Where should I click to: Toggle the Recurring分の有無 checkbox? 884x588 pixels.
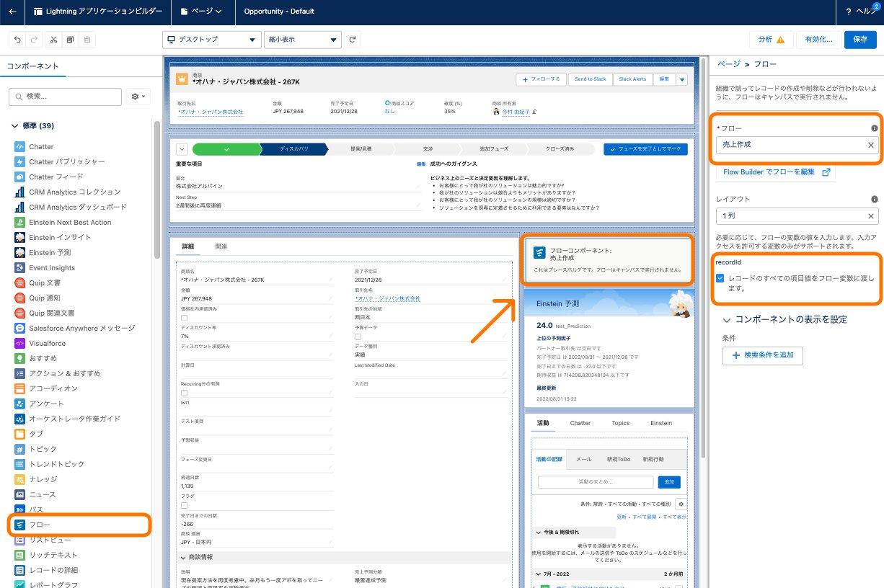tap(184, 393)
